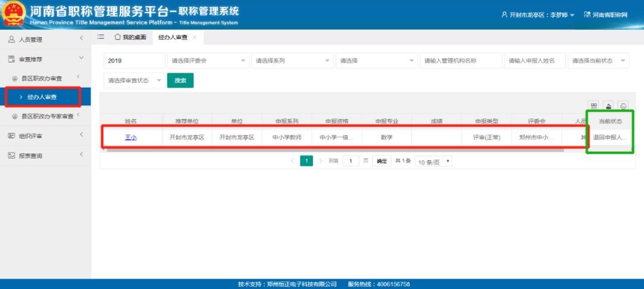The width and height of the screenshot is (644, 289).
Task: Click the national emblem logo
Action: tap(14, 14)
